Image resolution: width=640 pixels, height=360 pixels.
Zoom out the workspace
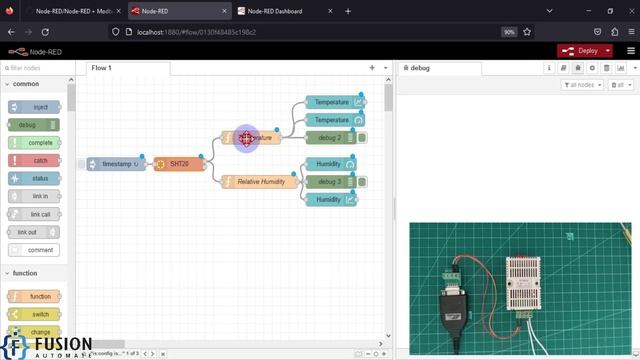(368, 354)
